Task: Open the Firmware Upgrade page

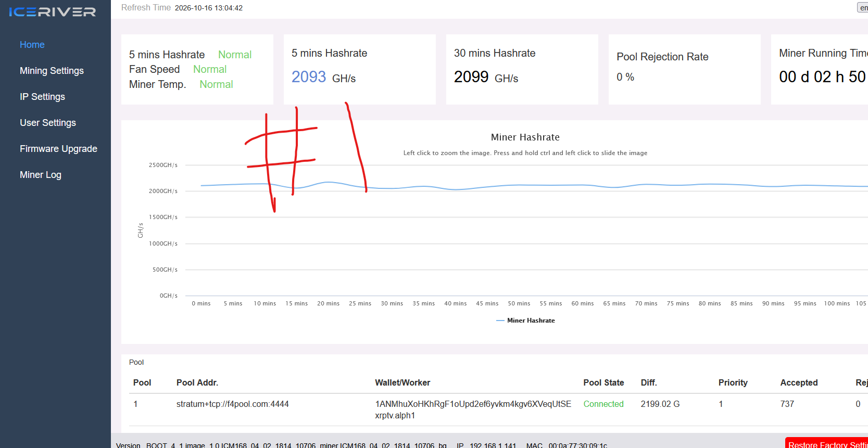Action: (x=58, y=149)
